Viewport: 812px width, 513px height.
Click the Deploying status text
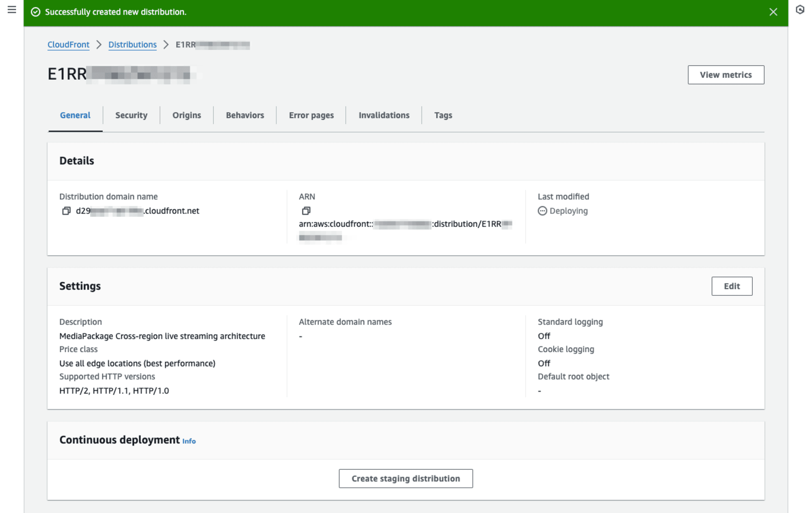pos(568,211)
